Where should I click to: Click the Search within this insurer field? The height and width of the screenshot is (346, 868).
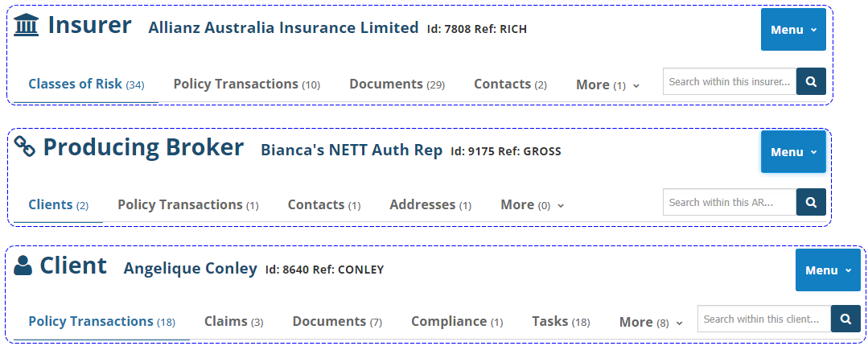click(730, 81)
